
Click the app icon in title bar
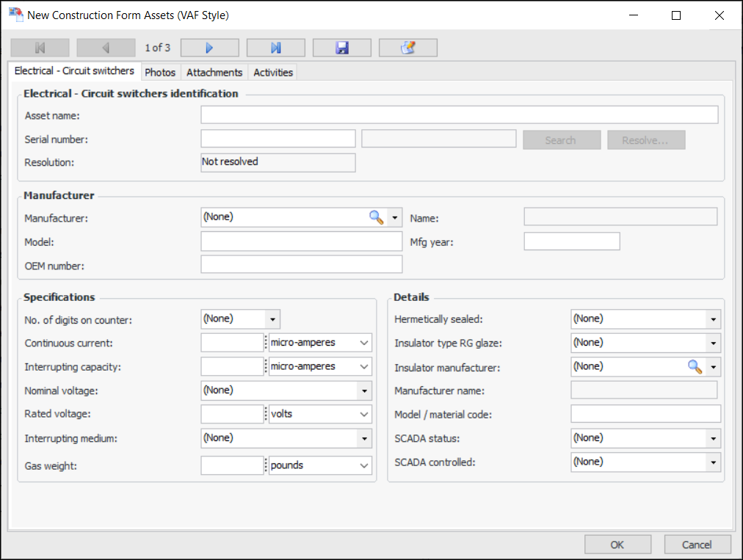(15, 15)
